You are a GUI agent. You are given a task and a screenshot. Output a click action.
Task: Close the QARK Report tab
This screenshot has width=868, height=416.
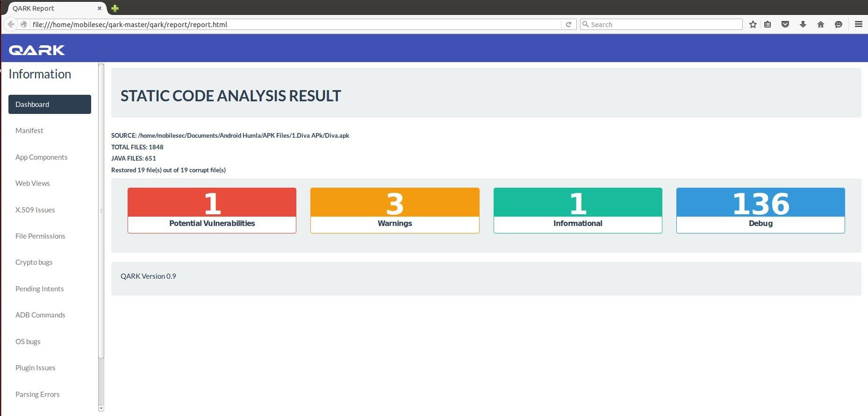click(100, 8)
